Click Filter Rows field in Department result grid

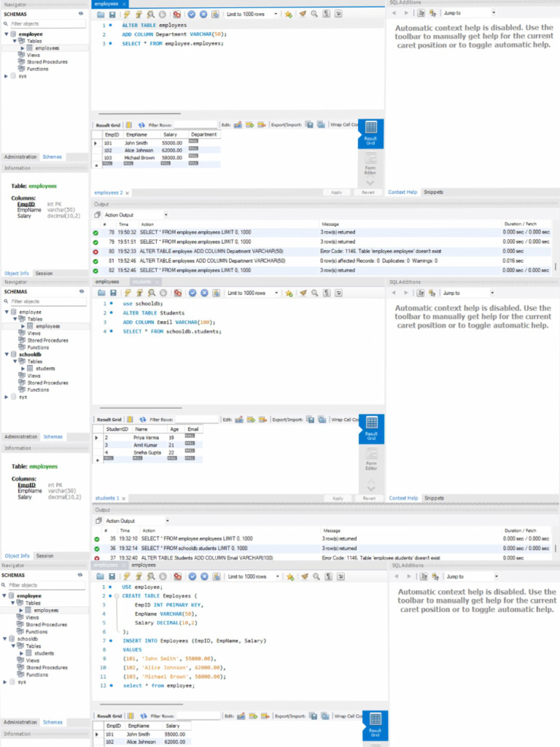(x=195, y=125)
